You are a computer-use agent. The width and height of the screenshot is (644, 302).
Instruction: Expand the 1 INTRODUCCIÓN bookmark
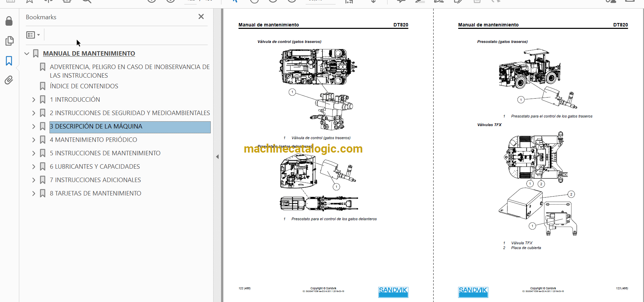tap(34, 100)
